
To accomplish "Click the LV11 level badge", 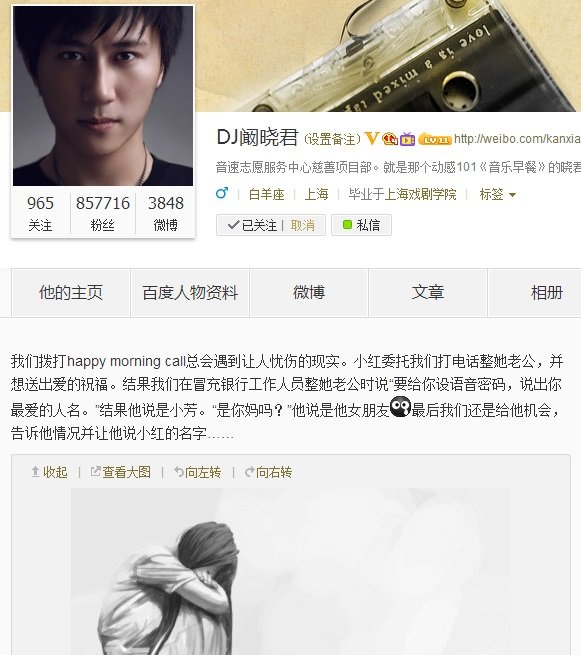I will [435, 139].
